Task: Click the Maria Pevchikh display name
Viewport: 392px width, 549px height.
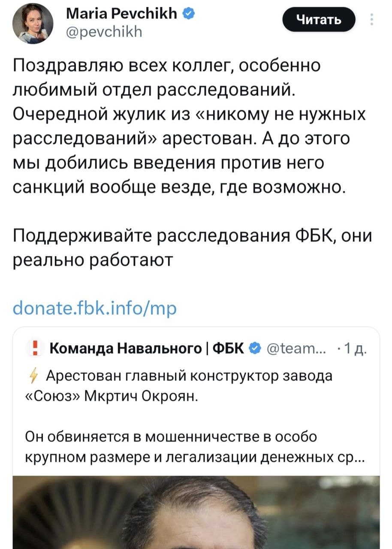Action: 122,15
